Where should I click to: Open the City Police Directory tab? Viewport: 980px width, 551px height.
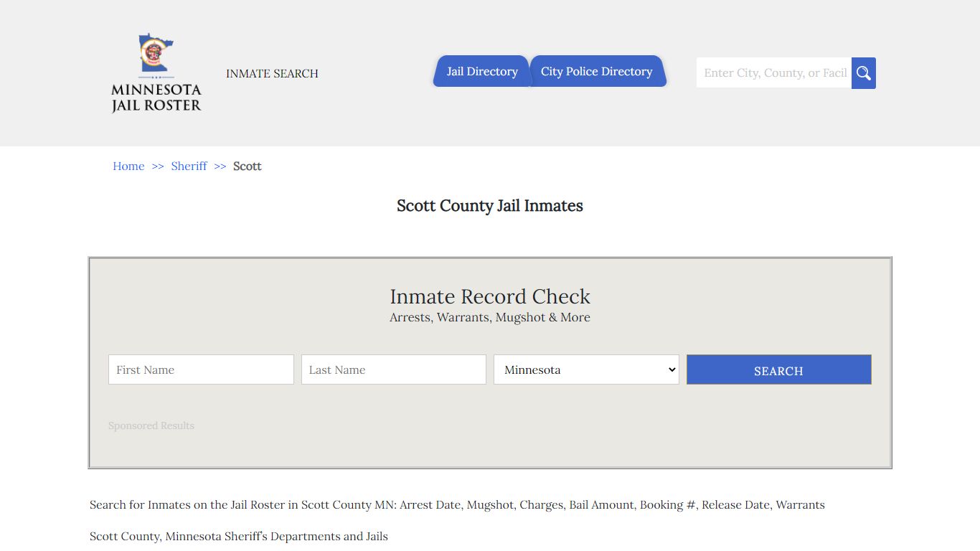pos(596,72)
